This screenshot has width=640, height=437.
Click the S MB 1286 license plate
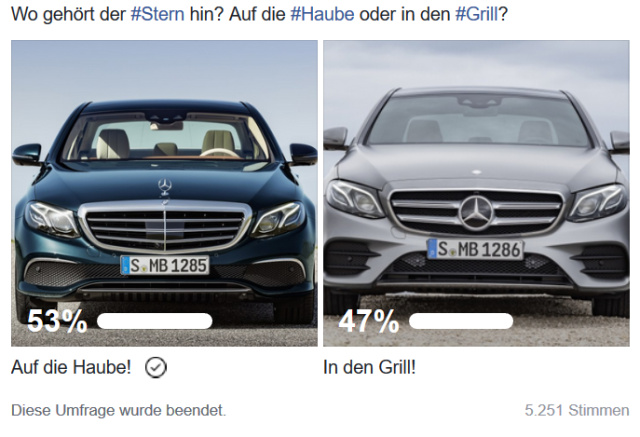[x=475, y=249]
